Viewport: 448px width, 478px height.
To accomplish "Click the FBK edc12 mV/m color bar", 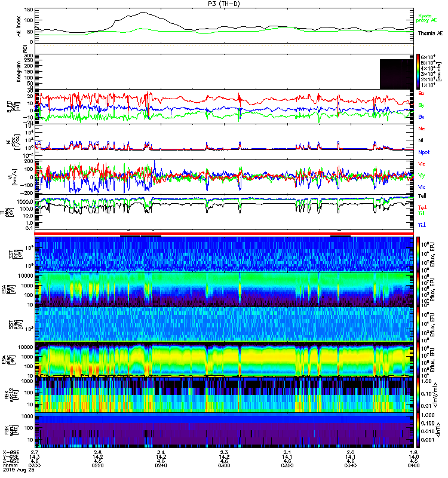I will (x=418, y=395).
